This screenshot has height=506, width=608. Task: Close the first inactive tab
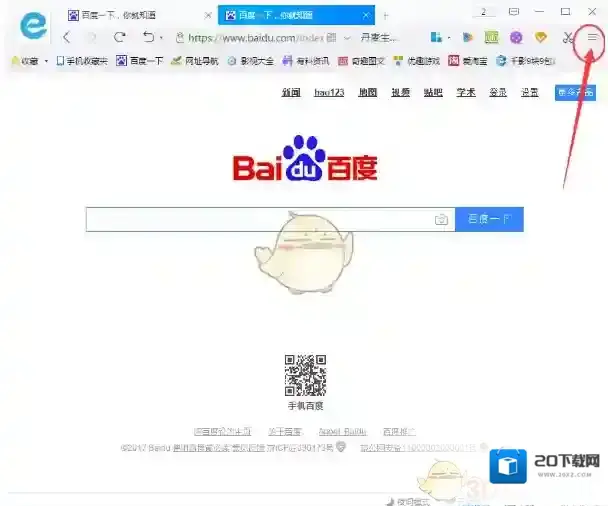point(208,16)
